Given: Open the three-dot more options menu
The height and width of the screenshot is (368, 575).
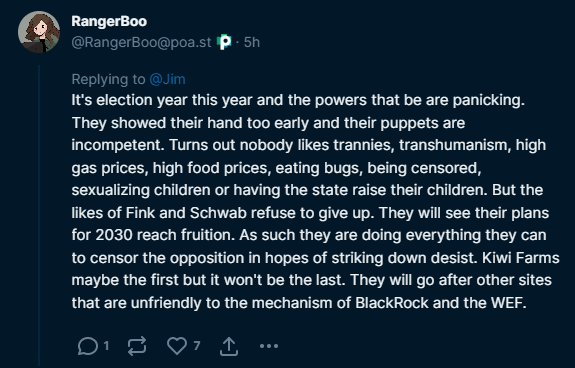Looking at the screenshot, I should point(269,346).
